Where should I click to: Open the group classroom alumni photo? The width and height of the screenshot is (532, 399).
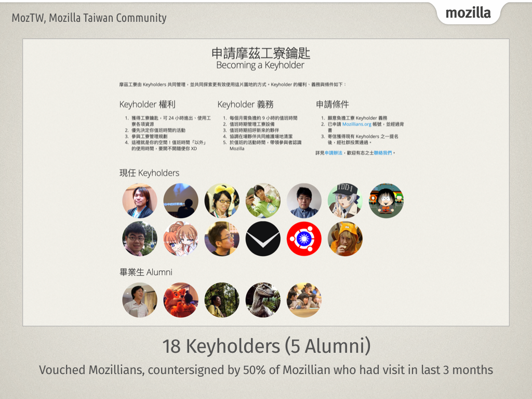[x=304, y=300]
